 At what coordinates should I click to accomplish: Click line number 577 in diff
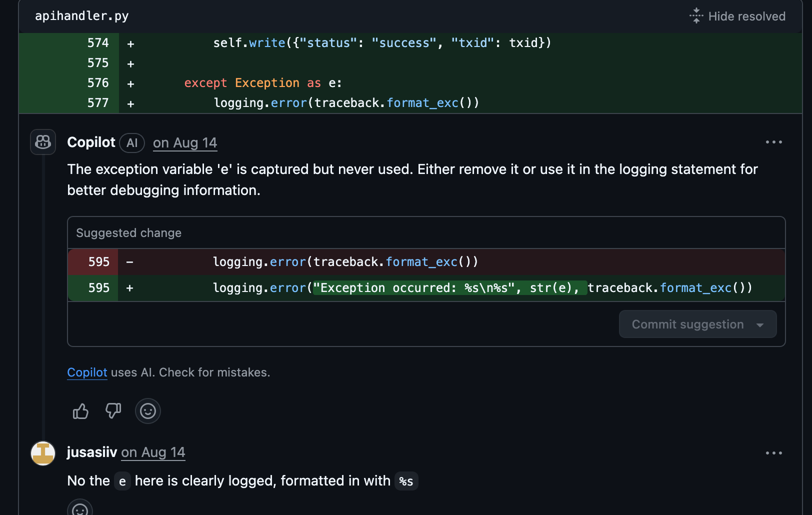tap(98, 103)
